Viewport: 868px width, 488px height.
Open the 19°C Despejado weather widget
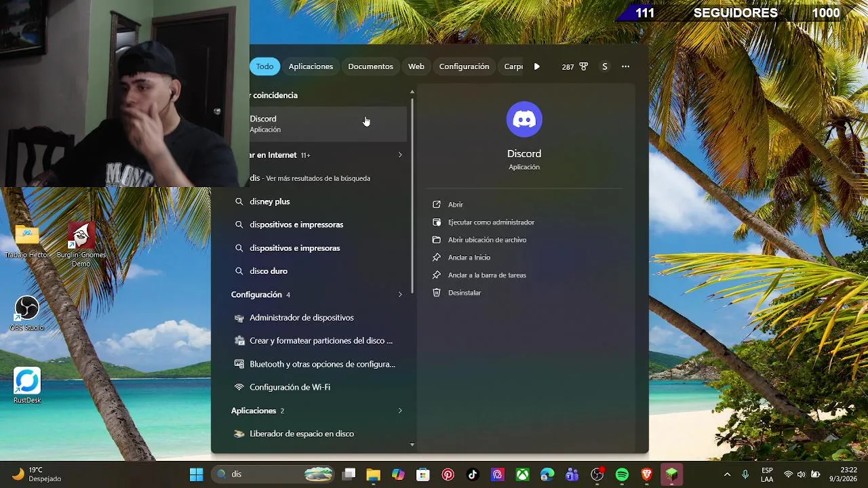(x=37, y=474)
